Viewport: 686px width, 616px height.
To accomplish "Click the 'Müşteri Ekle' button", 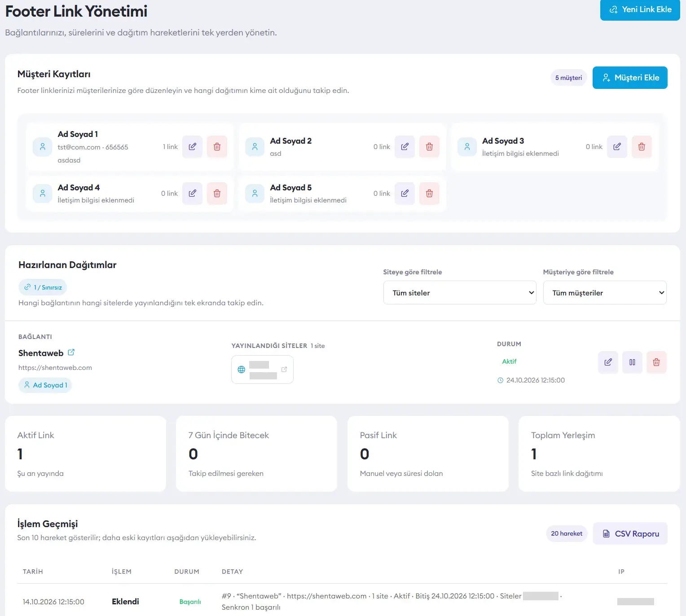I will pyautogui.click(x=630, y=78).
